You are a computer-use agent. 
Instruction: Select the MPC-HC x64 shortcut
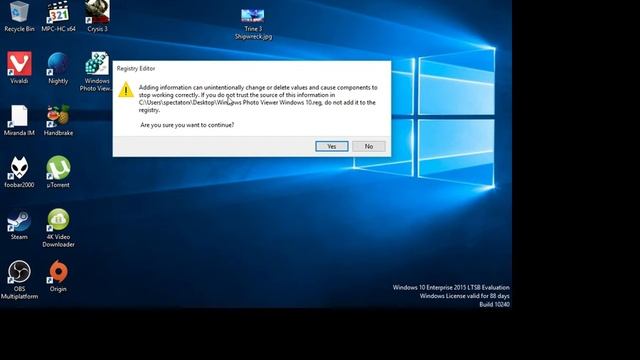point(58,17)
